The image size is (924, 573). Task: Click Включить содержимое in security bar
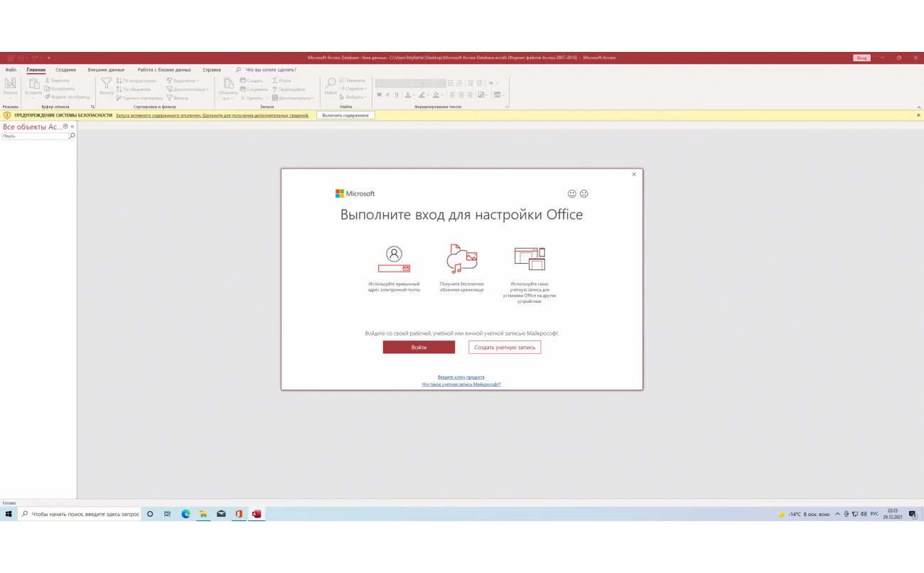345,115
